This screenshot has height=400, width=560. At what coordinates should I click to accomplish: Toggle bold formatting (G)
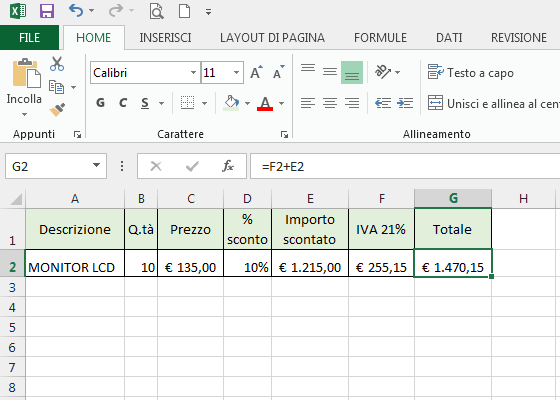click(x=100, y=103)
